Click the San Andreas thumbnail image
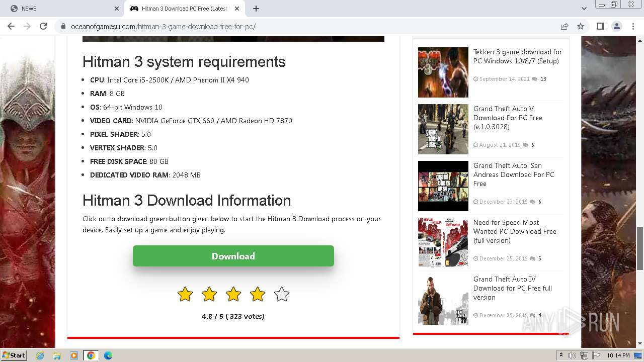 point(443,186)
